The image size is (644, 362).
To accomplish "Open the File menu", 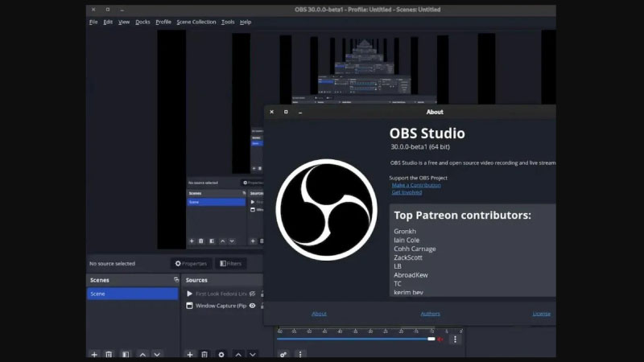I will click(93, 22).
